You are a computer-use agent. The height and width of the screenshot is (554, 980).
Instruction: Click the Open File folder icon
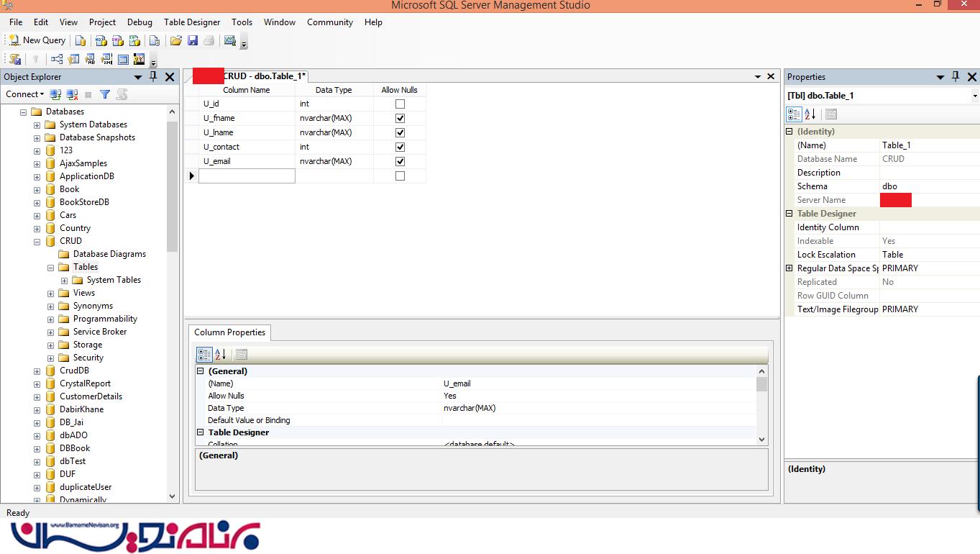pyautogui.click(x=176, y=41)
